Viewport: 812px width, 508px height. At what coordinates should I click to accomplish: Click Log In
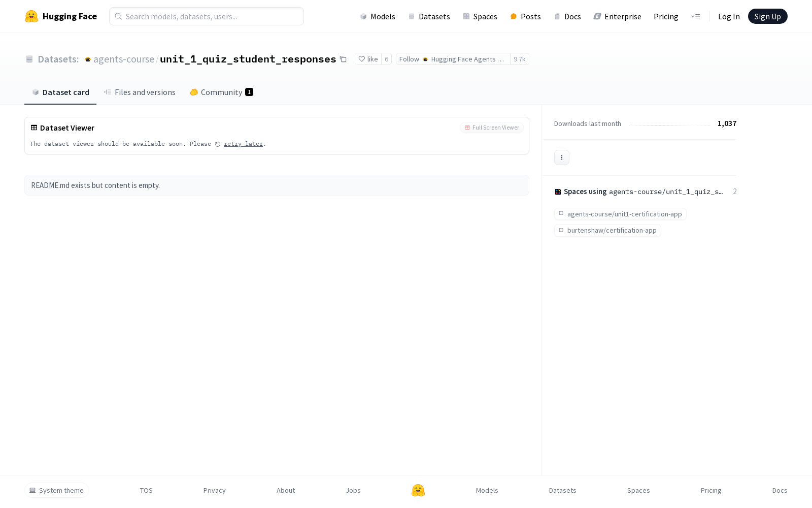(x=729, y=16)
